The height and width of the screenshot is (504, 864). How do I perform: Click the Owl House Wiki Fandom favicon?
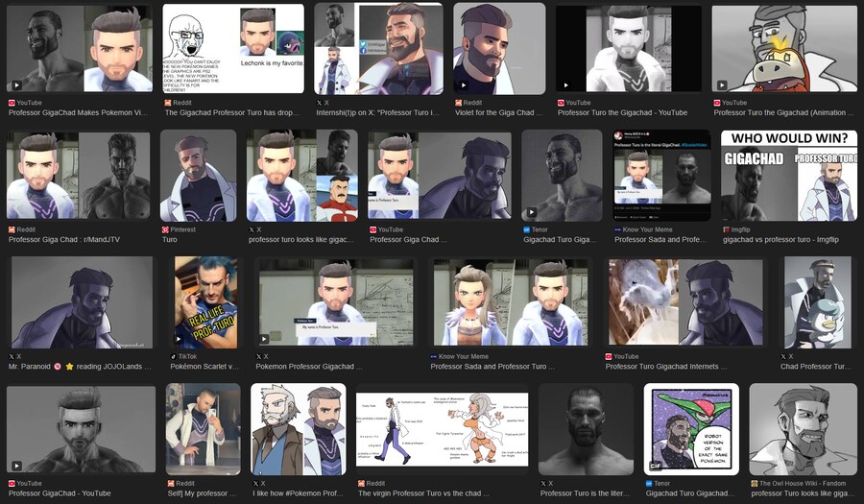tap(755, 483)
